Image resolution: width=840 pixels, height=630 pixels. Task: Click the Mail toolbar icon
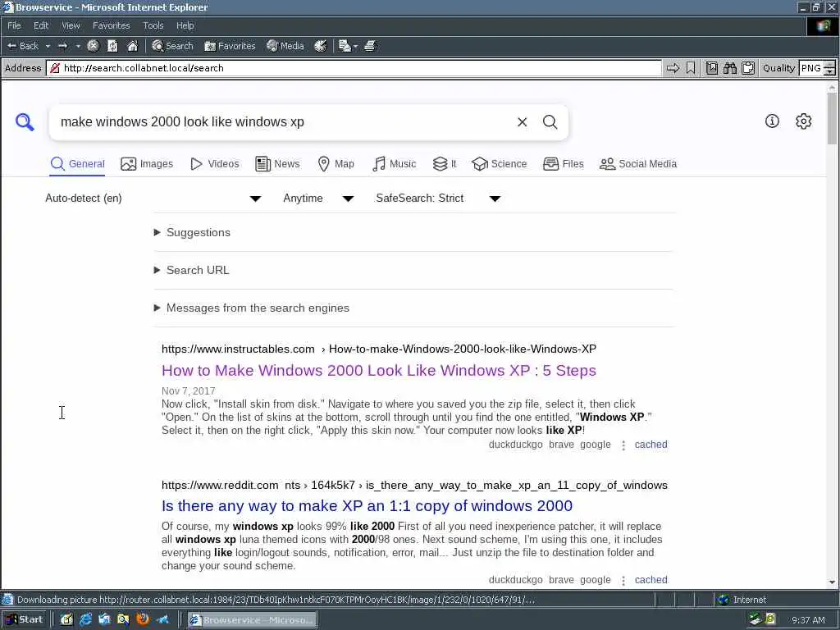345,46
